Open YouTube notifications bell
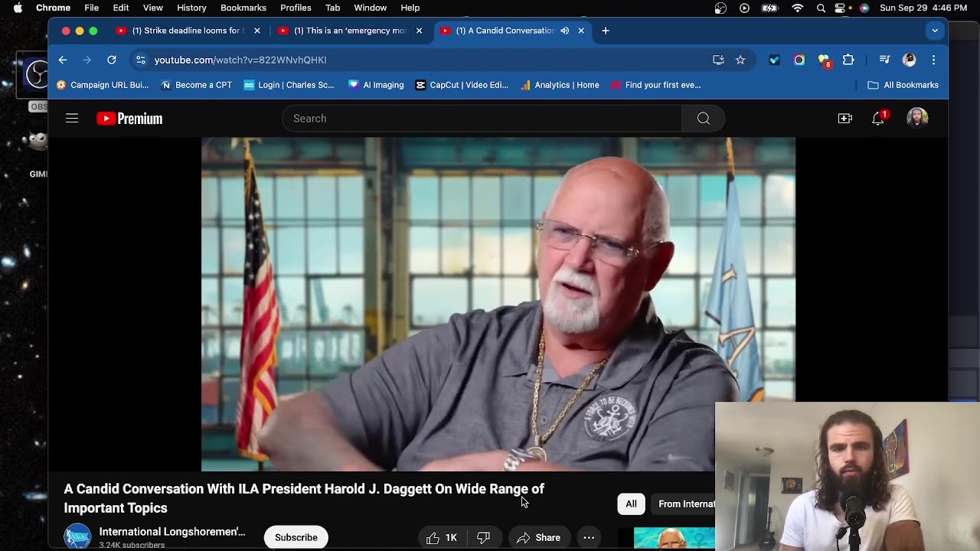The image size is (980, 551). pos(878,119)
